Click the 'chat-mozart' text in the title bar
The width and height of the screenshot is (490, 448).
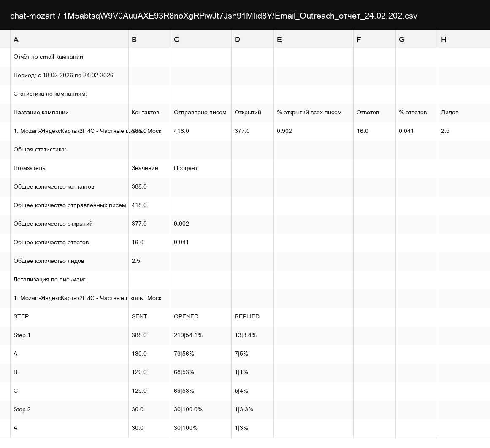[32, 16]
